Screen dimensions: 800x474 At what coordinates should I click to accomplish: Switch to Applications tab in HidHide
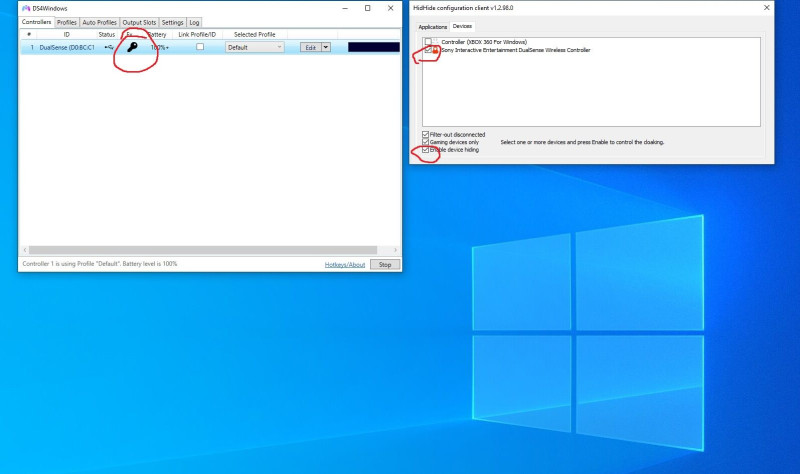tap(433, 27)
